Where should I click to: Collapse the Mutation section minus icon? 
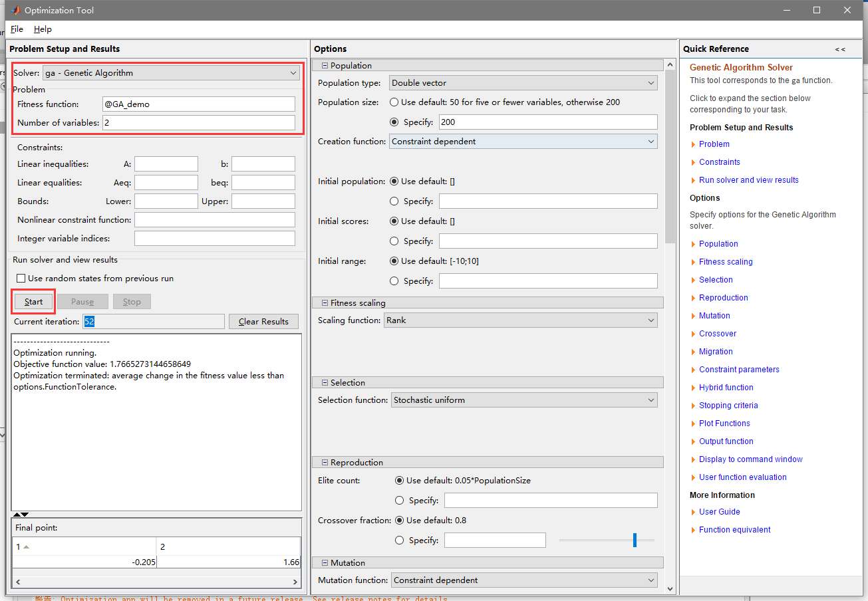[325, 563]
